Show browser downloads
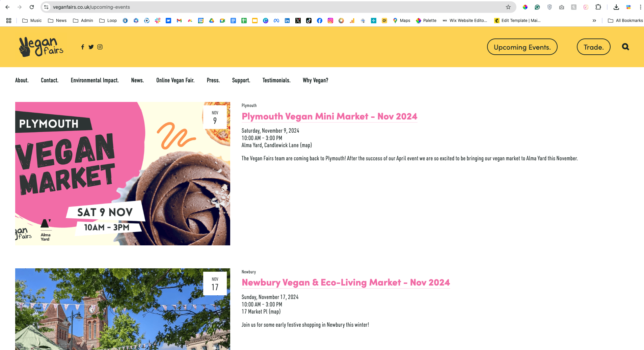This screenshot has height=350, width=644. click(616, 7)
